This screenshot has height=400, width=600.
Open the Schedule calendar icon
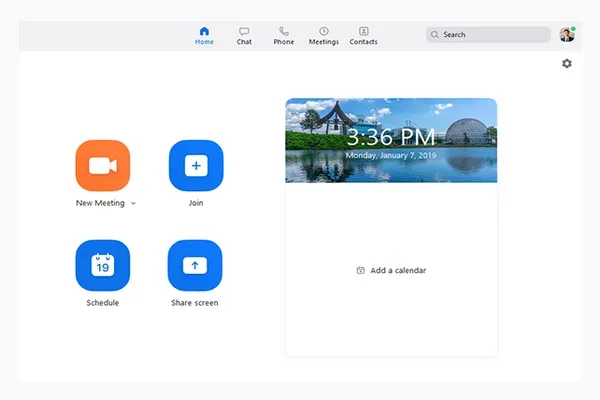click(x=103, y=265)
